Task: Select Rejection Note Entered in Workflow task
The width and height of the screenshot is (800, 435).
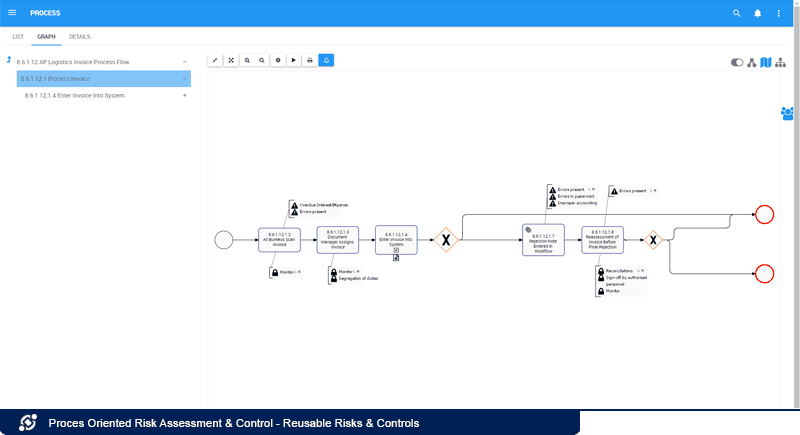Action: click(543, 239)
